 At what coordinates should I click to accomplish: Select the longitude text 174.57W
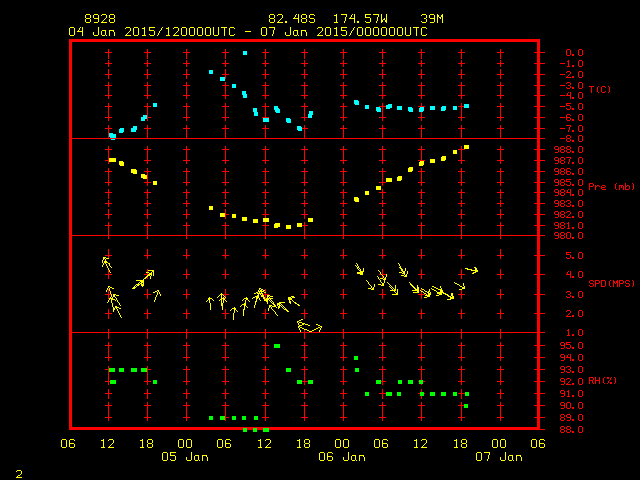click(x=360, y=19)
